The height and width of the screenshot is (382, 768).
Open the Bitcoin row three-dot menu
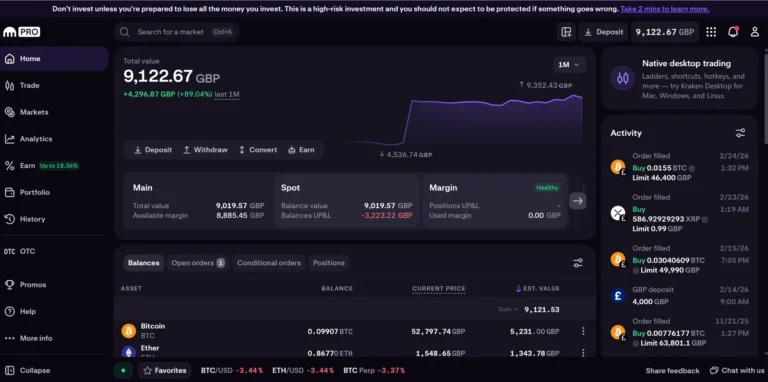click(583, 331)
